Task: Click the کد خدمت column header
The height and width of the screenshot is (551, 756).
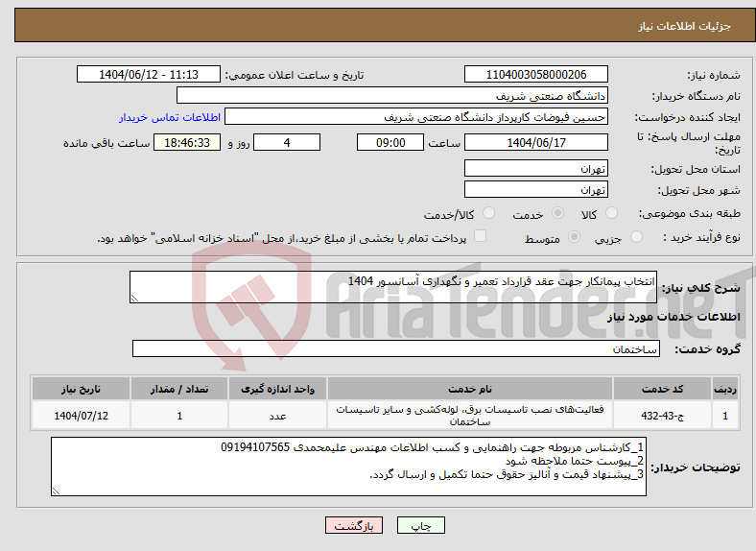Action: pyautogui.click(x=663, y=389)
